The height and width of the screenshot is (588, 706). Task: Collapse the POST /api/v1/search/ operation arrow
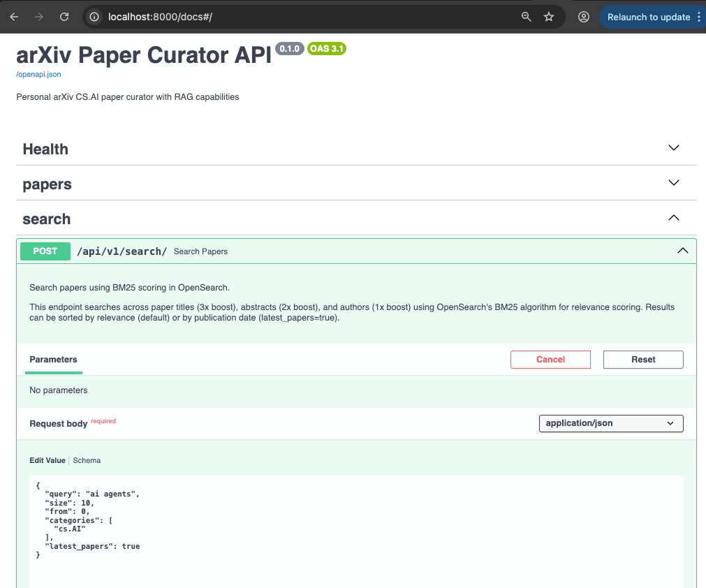point(682,251)
